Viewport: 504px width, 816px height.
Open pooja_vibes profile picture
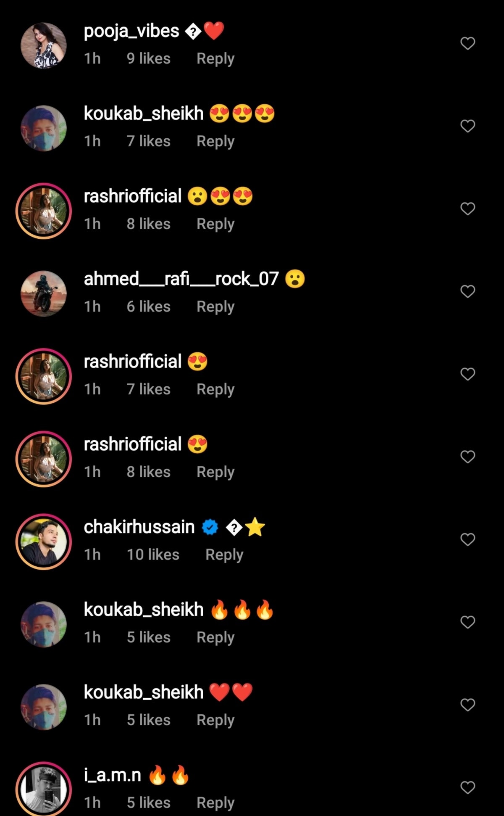(x=44, y=45)
